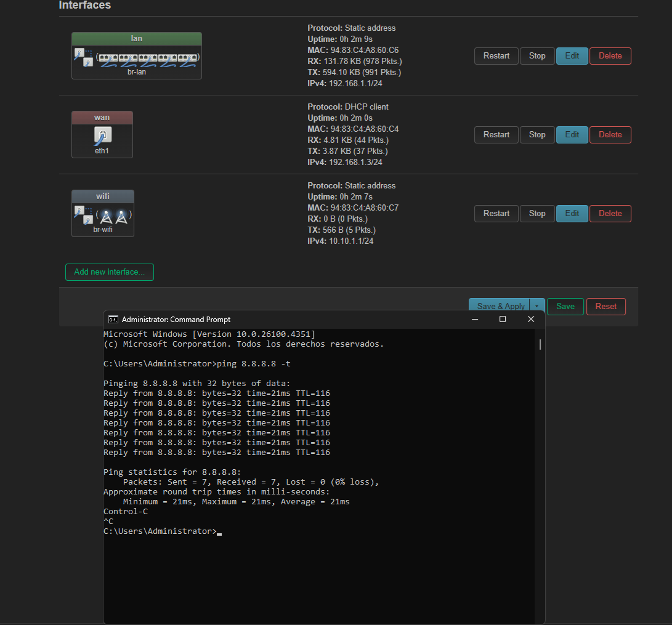672x625 pixels.
Task: Edit the wan interface
Action: 572,135
